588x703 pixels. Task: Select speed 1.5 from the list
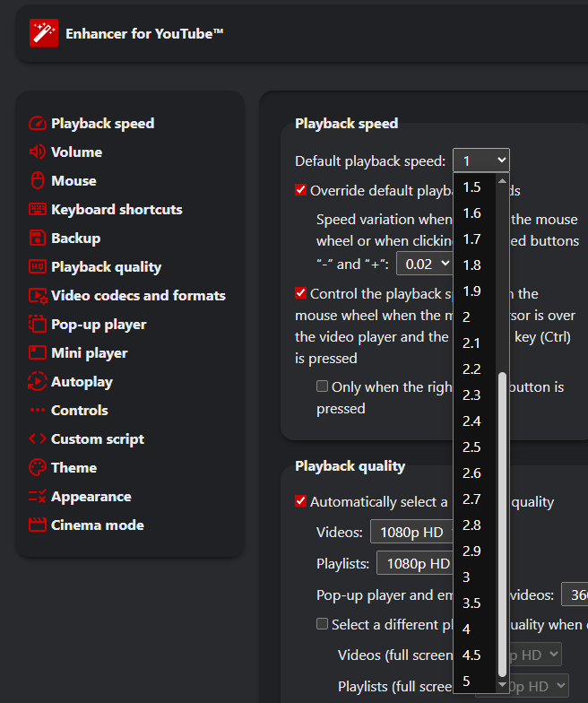(x=474, y=187)
